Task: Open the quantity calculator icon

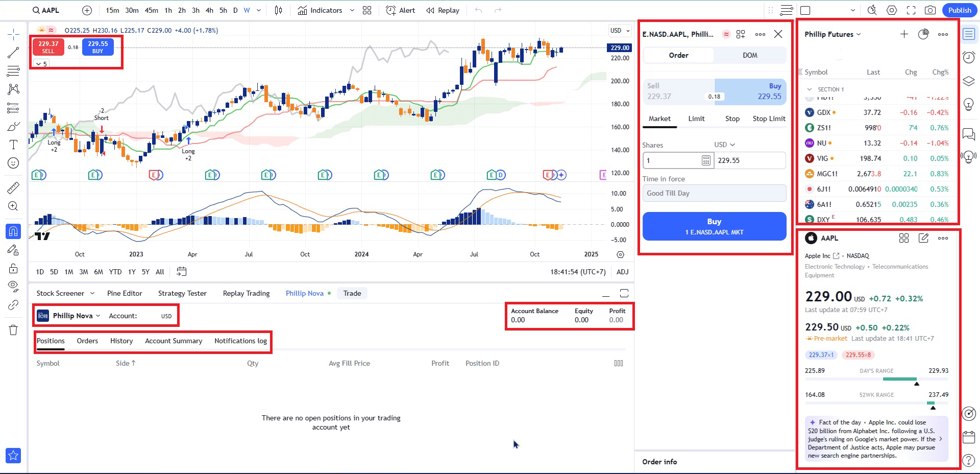Action: (706, 160)
